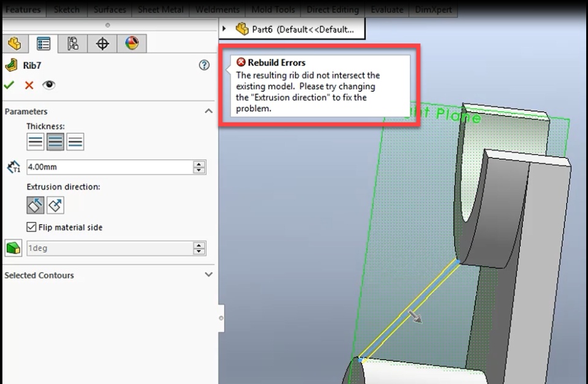Decrease draft angle with down arrow
The image size is (588, 384).
(199, 252)
